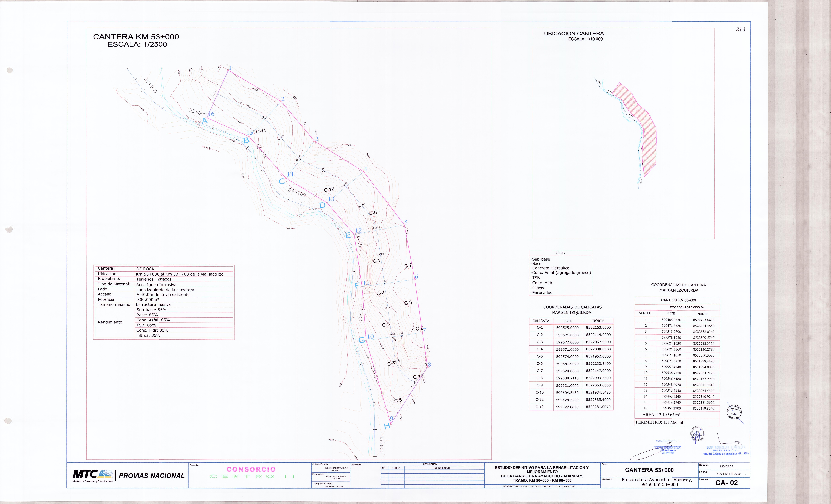Click the "ESCALA: 1/2500" scale label
Image resolution: width=831 pixels, height=504 pixels.
point(137,45)
